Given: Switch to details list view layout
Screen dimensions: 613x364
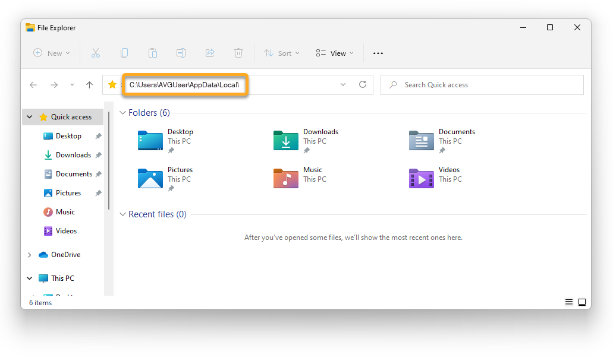Looking at the screenshot, I should pos(569,302).
